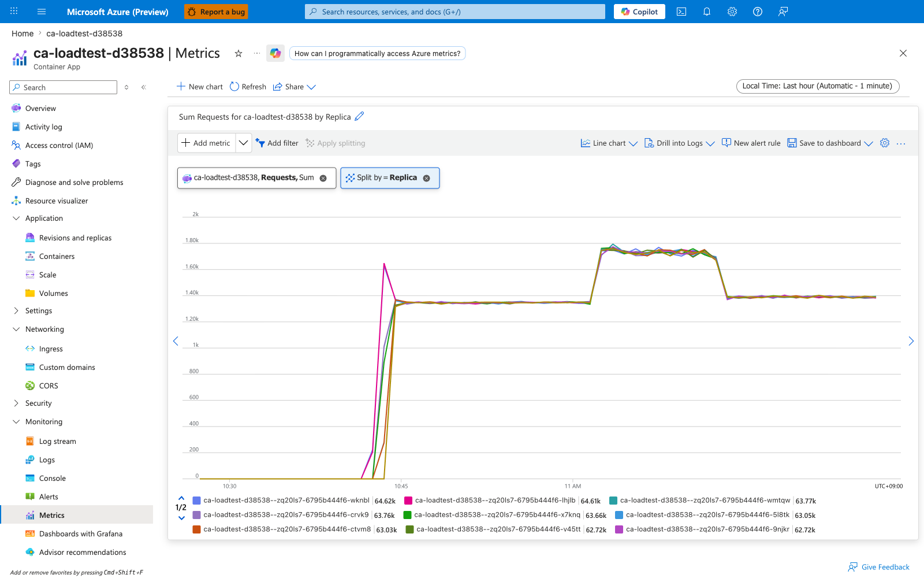Viewport: 924px width, 578px height.
Task: Focus the sidebar Search field
Action: [64, 87]
